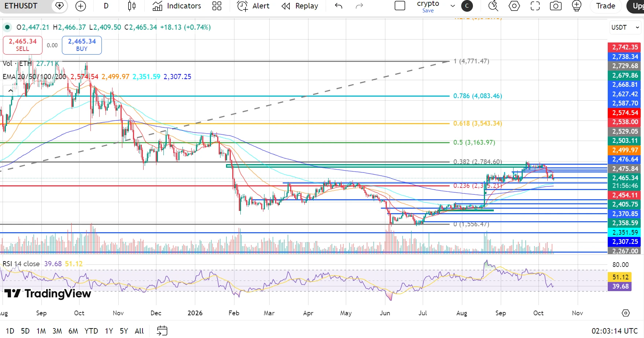This screenshot has height=338, width=644.
Task: Switch to 1M time range
Action: coord(41,331)
